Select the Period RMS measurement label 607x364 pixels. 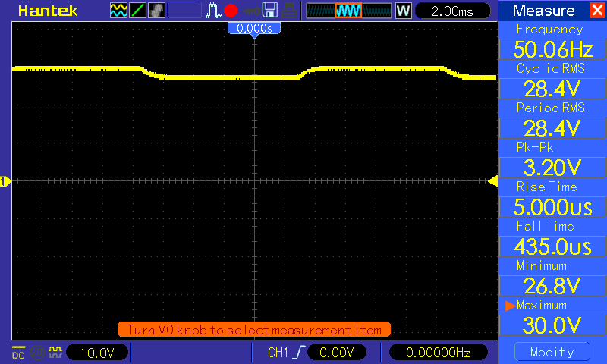point(551,108)
